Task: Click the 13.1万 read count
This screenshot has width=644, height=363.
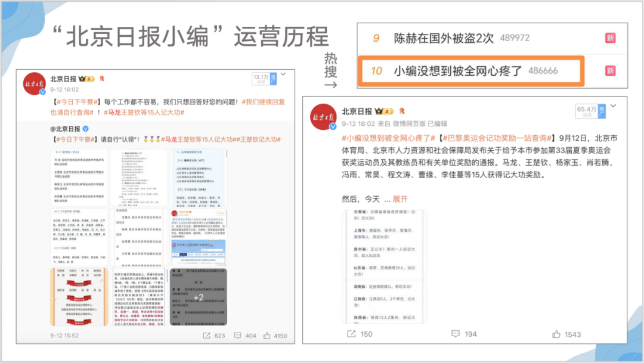Action: 261,79
